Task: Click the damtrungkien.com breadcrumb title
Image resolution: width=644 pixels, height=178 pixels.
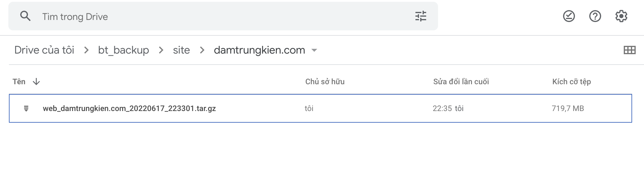Action: pos(260,50)
